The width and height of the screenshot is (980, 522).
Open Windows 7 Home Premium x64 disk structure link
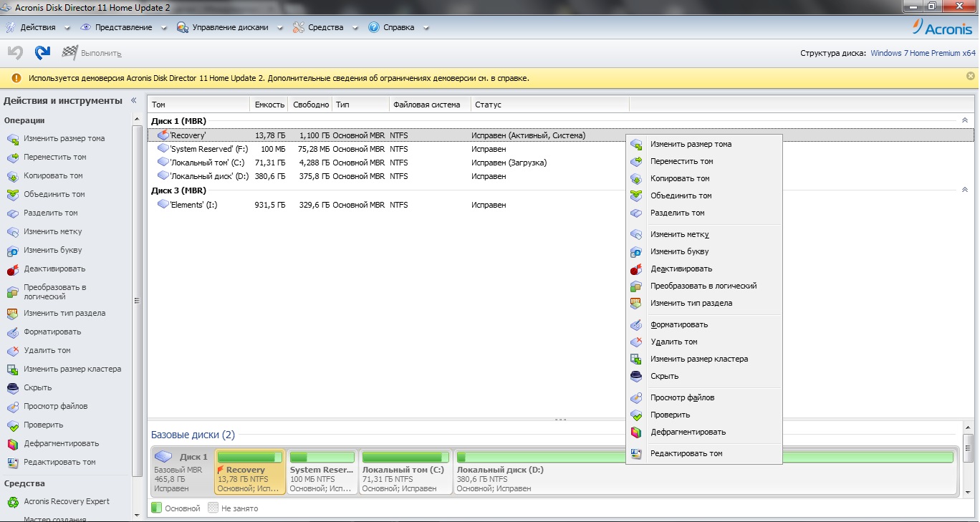[923, 53]
